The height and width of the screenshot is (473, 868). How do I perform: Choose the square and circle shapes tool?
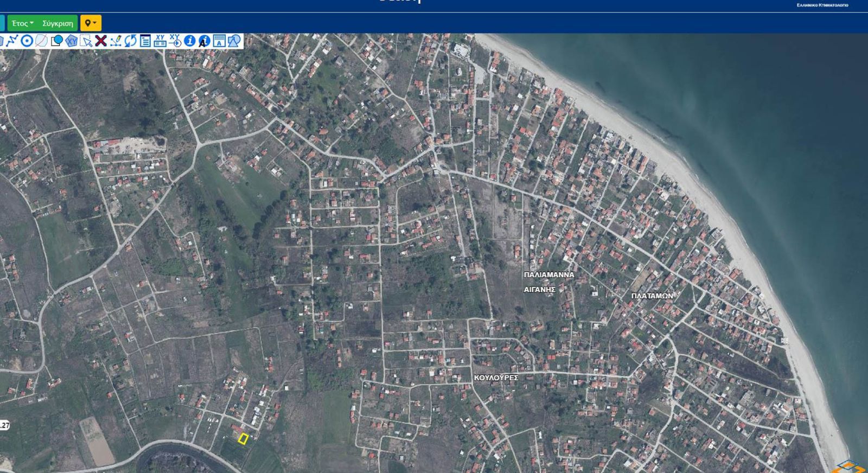tap(56, 41)
